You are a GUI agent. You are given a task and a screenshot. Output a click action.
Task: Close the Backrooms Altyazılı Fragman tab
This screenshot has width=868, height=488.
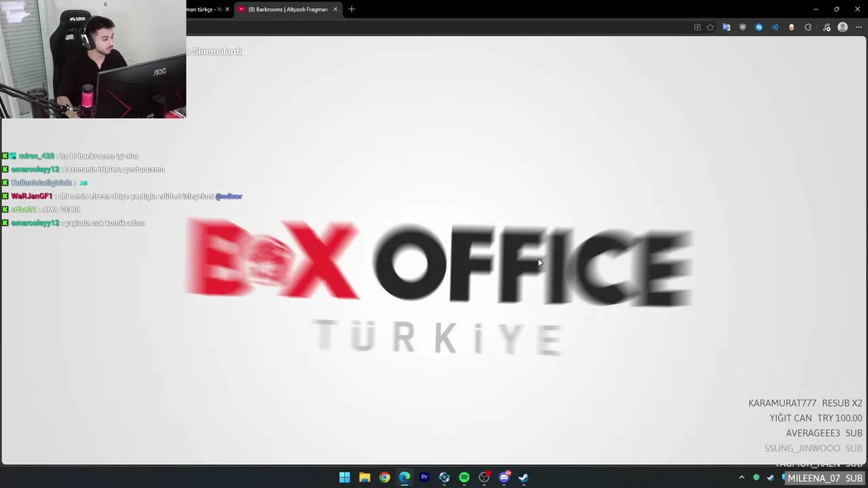pos(335,9)
